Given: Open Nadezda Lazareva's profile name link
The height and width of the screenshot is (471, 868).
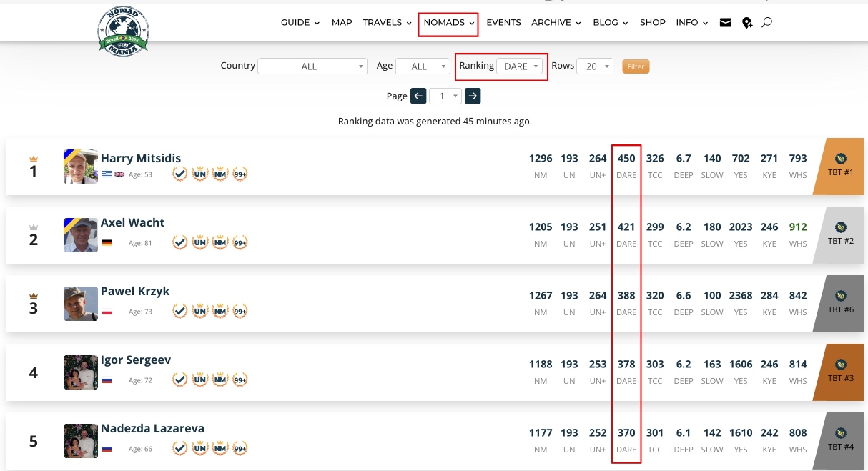Looking at the screenshot, I should click(x=152, y=429).
